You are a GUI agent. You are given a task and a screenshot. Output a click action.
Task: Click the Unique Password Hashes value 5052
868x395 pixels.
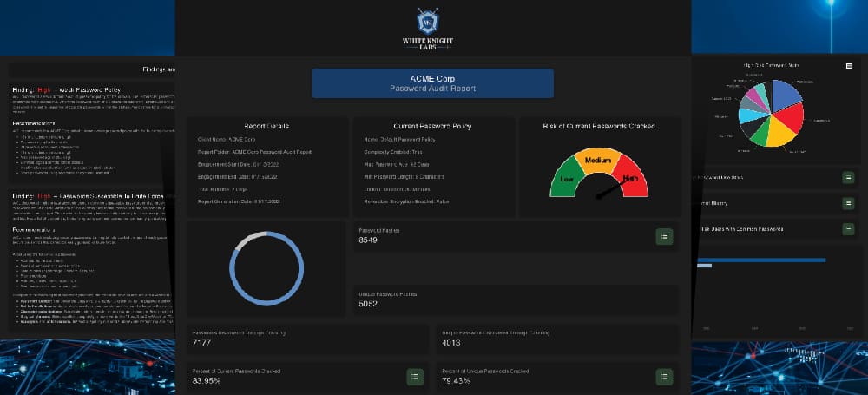coord(368,304)
